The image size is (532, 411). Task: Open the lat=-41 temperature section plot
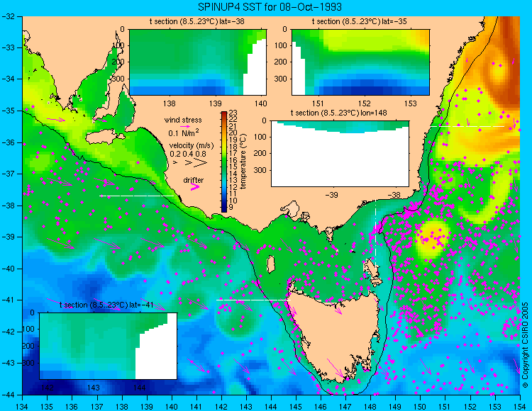pyautogui.click(x=109, y=346)
